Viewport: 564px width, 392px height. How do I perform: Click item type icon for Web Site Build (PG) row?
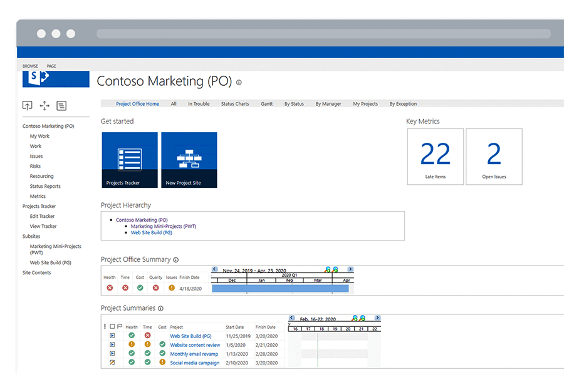(x=112, y=336)
